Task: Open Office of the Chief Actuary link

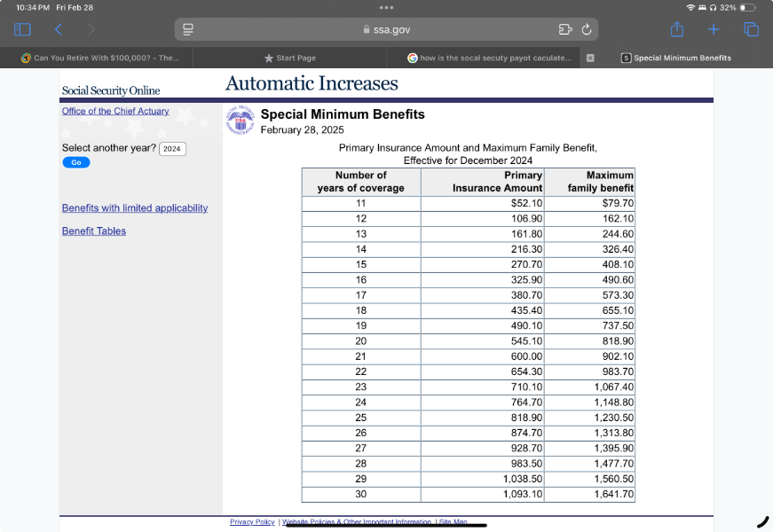Action: 115,111
